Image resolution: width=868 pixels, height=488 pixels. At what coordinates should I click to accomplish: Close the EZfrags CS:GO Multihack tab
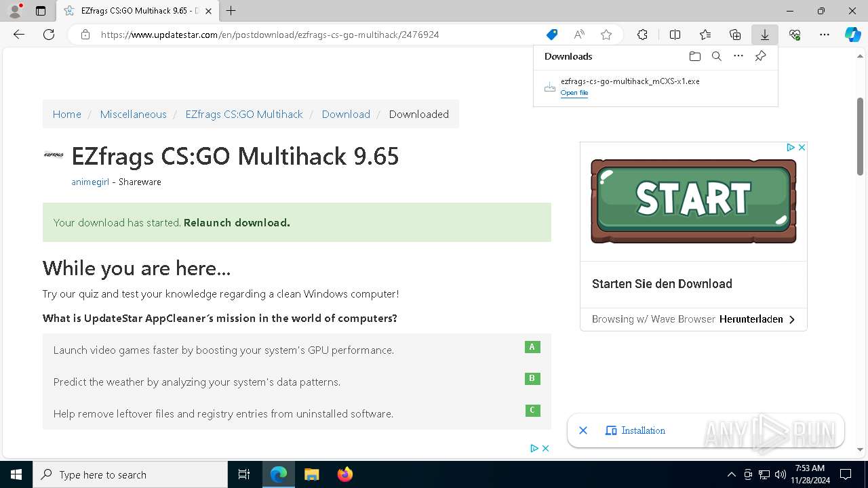click(209, 11)
